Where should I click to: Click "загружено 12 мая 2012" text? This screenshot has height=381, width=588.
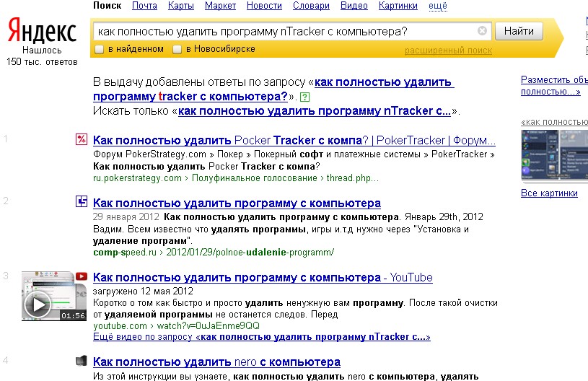point(143,291)
